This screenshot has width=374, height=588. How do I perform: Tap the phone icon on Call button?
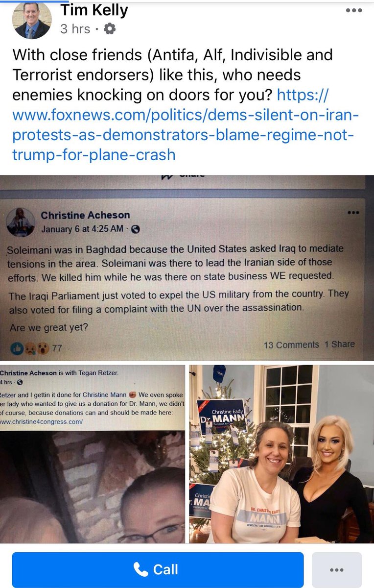[141, 569]
